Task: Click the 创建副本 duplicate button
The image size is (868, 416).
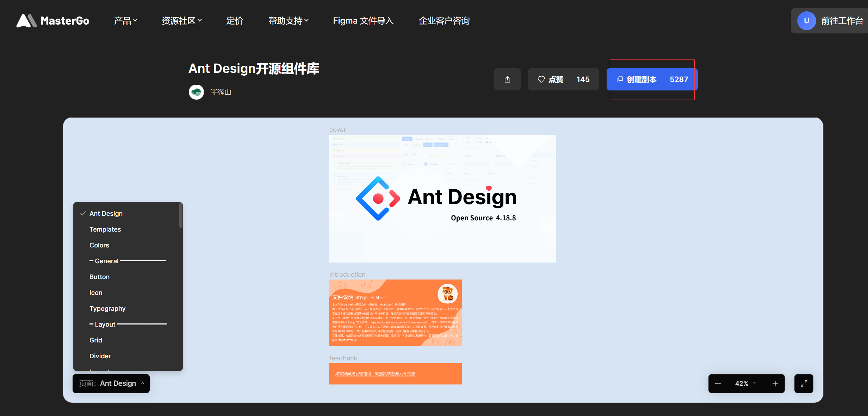Action: (652, 80)
